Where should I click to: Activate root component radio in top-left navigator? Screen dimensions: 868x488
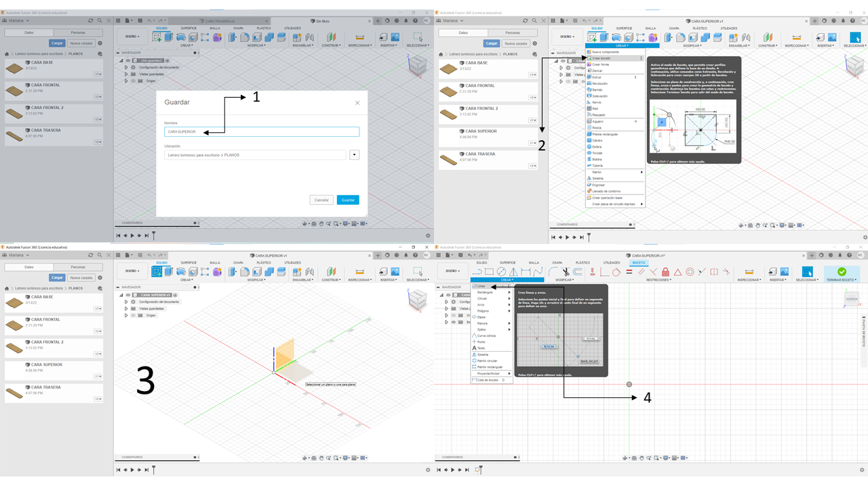[167, 60]
